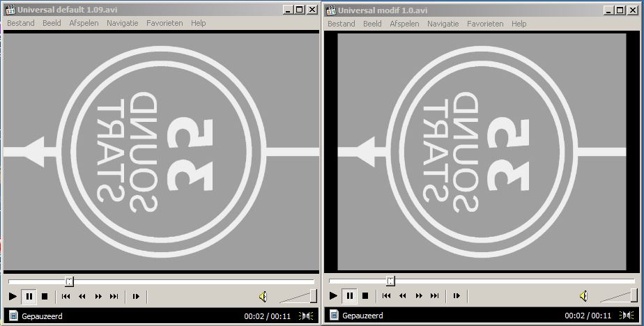Open Beeld menu in Universal modif window
The image size is (644, 326).
372,24
